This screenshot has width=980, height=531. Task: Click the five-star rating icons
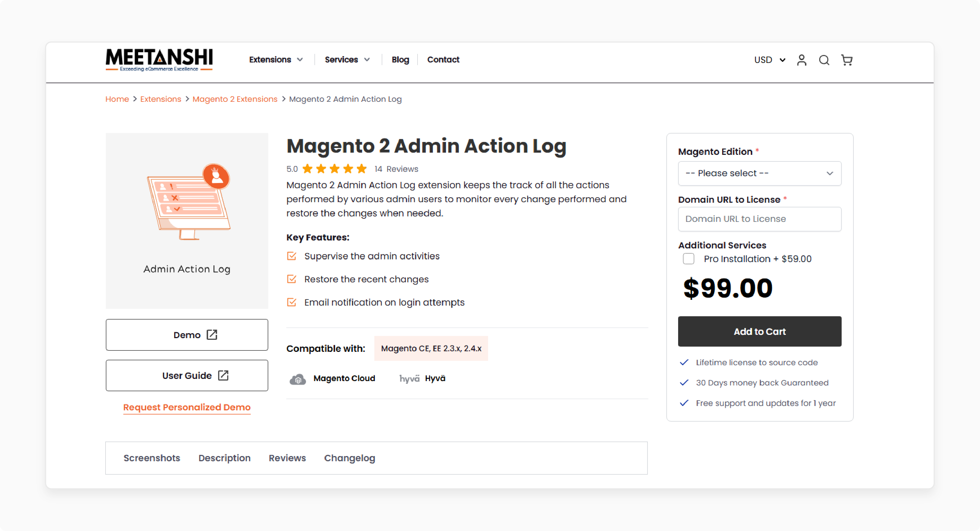point(334,169)
